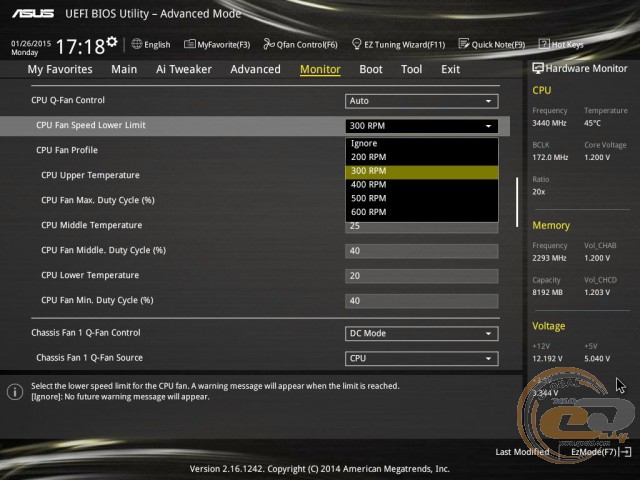Viewport: 640px width, 480px height.
Task: Click the Core Voltage value 1.200 V
Action: 597,157
